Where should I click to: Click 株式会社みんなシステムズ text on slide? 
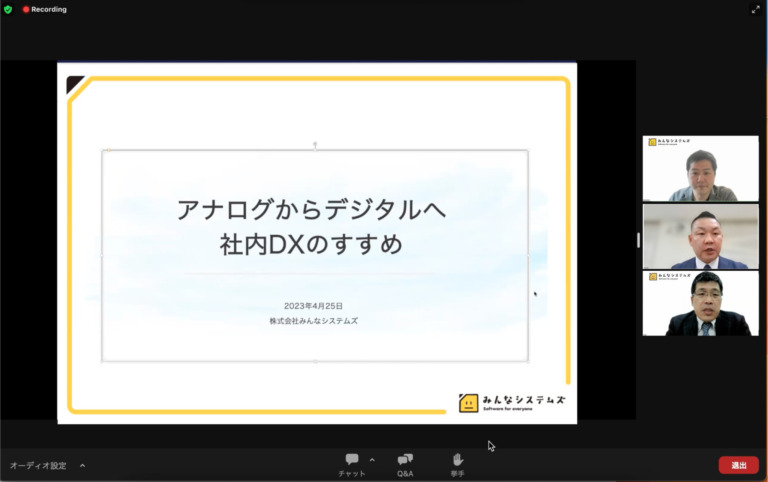point(313,321)
